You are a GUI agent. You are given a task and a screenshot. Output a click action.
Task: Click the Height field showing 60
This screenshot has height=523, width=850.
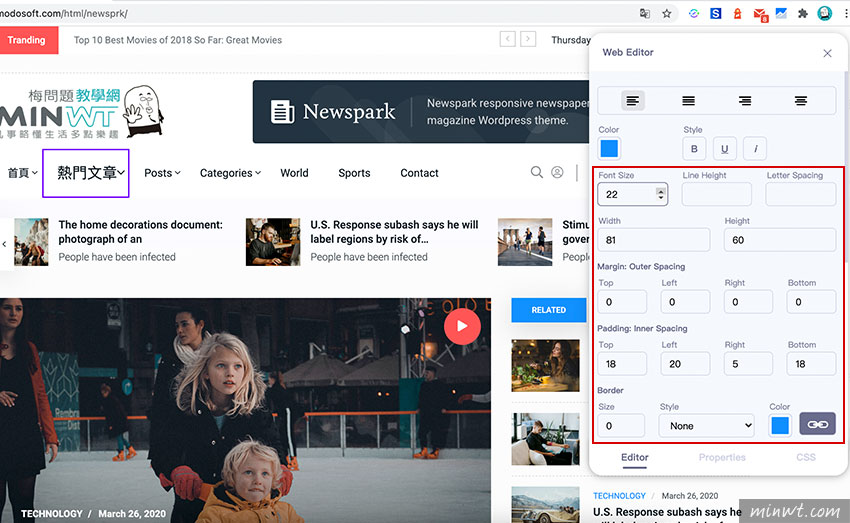[x=780, y=240]
